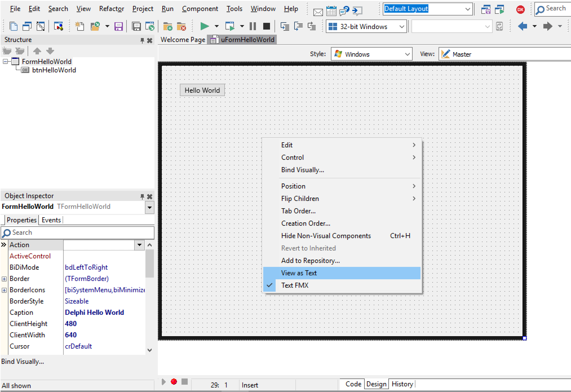Open the Object Inspector instance dropdown

coord(150,208)
